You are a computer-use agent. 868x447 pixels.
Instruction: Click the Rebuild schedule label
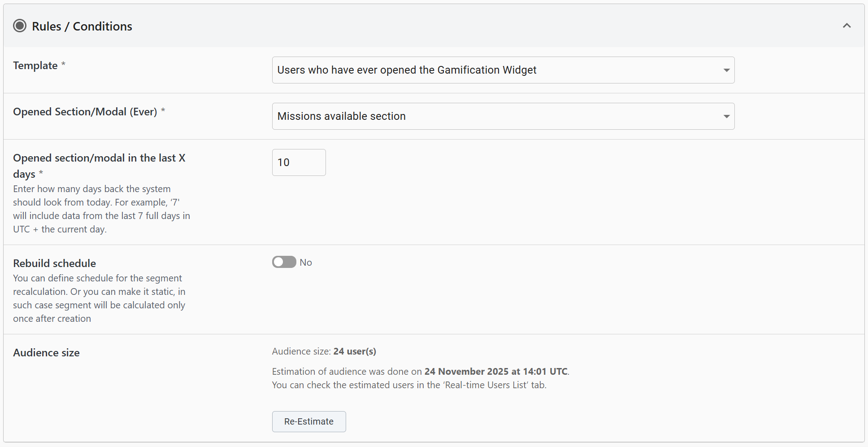(55, 263)
